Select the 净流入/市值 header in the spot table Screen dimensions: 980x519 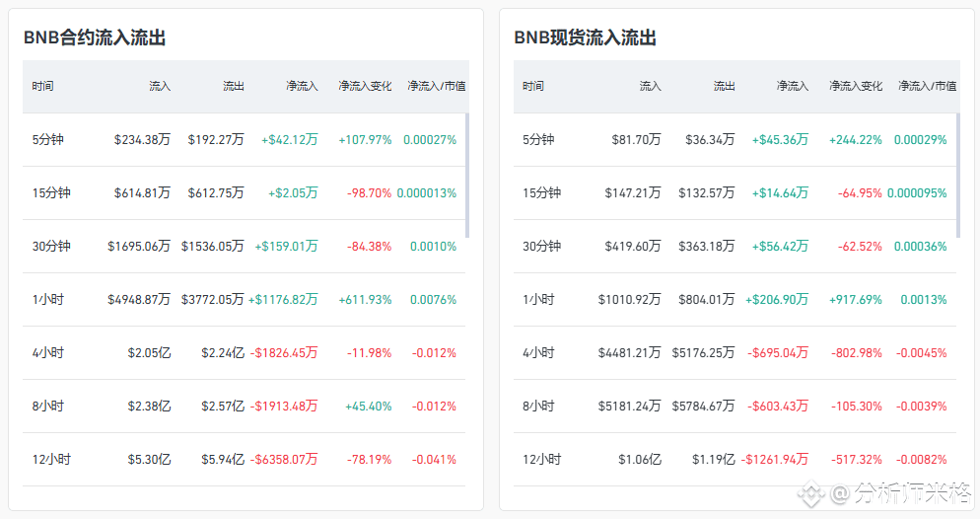[x=927, y=86]
